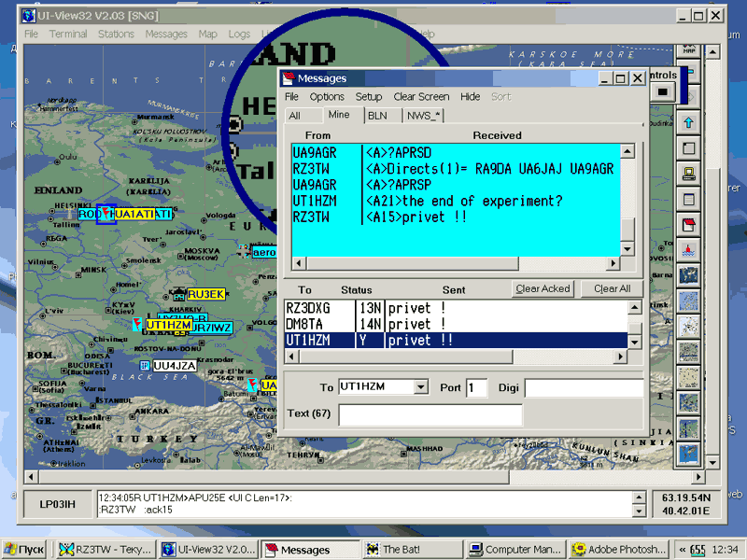Open the terminal via the yellow computer icon
The image size is (747, 560).
(x=688, y=174)
